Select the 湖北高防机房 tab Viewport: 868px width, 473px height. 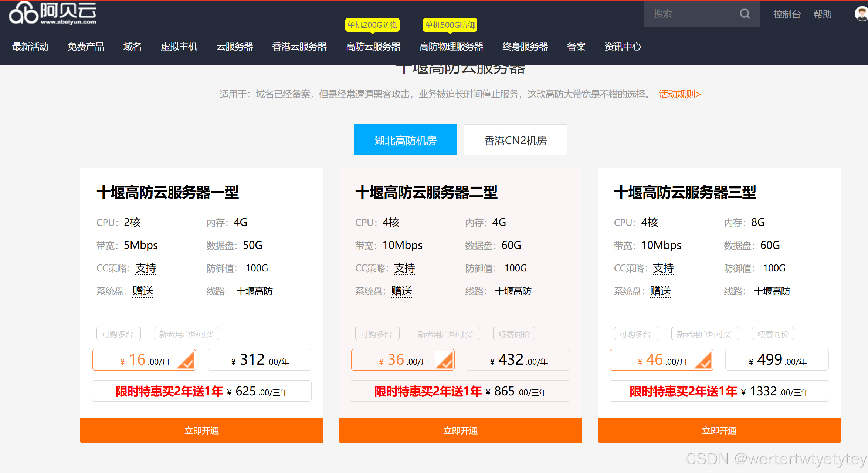(x=405, y=140)
